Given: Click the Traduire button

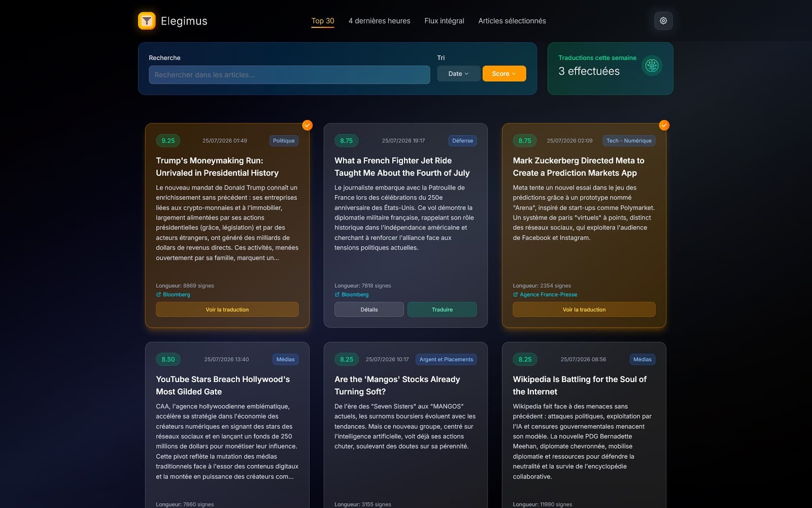Looking at the screenshot, I should click(x=442, y=309).
